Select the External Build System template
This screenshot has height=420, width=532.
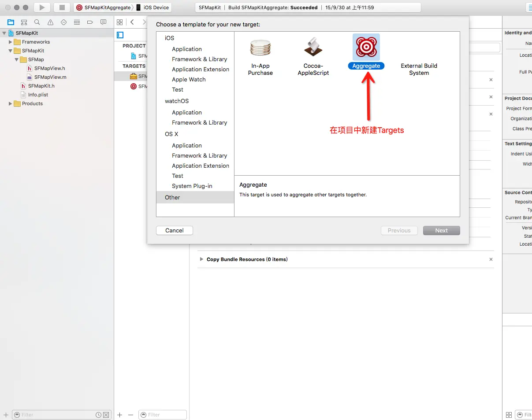point(419,69)
